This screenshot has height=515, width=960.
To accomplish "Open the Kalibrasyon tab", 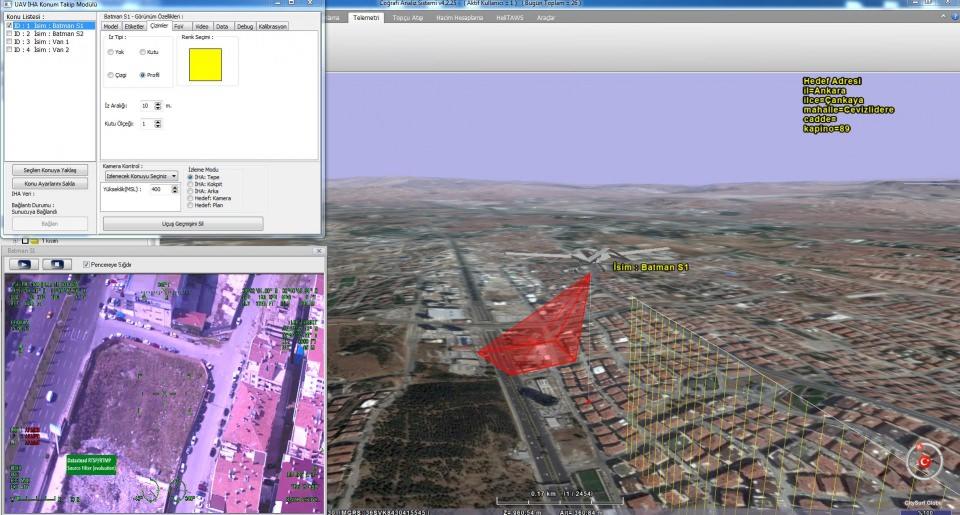I will (272, 27).
